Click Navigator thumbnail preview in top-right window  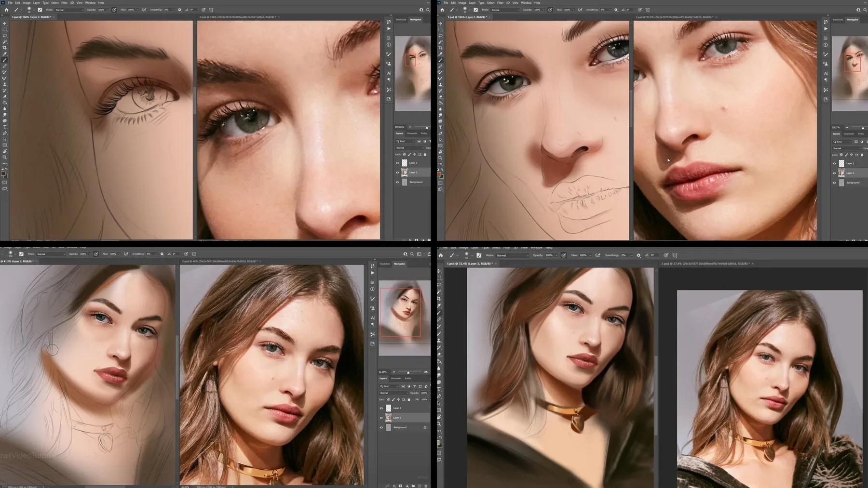(849, 73)
